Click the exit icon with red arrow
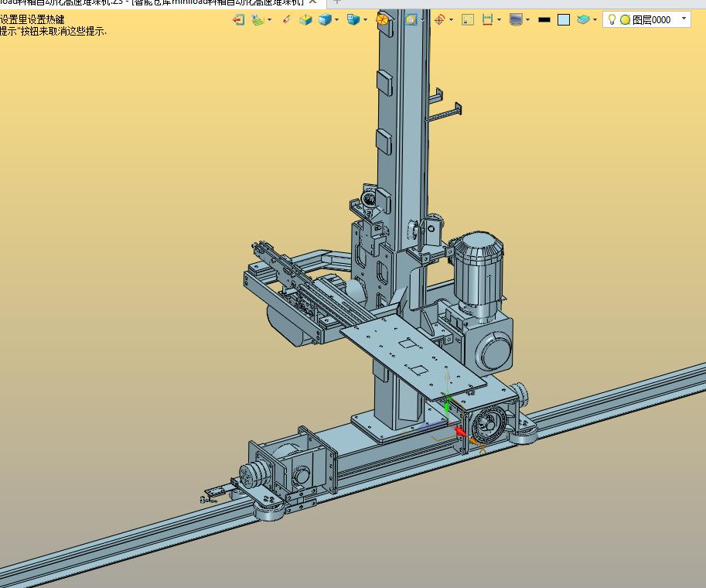706x588 pixels. (239, 20)
